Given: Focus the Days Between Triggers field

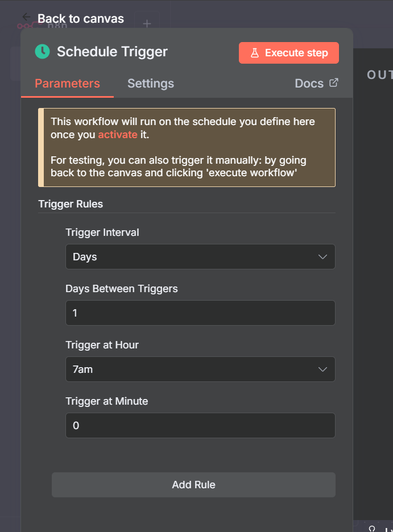Looking at the screenshot, I should tap(200, 313).
